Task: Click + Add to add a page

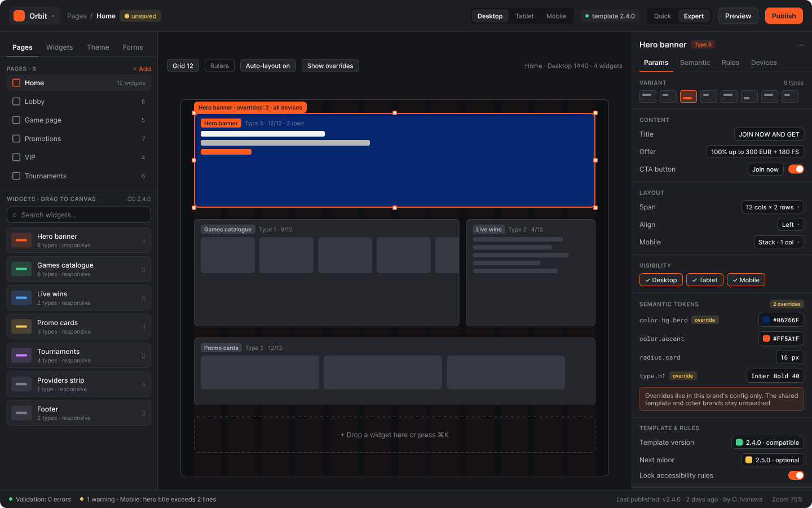Action: [142, 69]
